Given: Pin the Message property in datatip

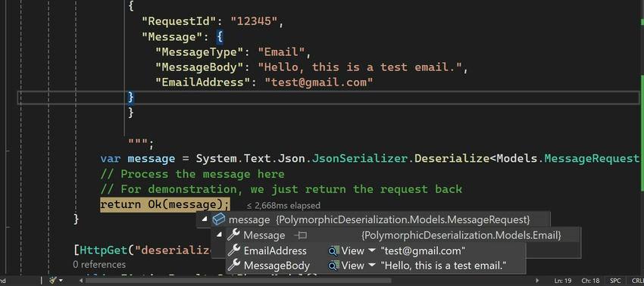Looking at the screenshot, I should [300, 235].
